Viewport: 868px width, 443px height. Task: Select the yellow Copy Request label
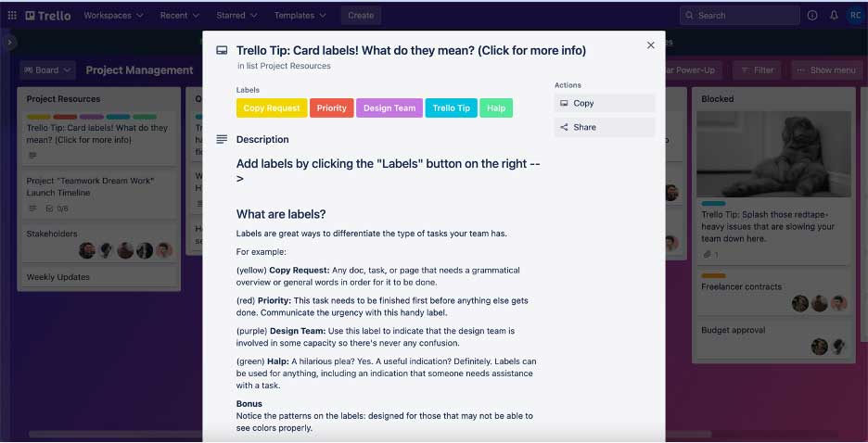(x=272, y=108)
